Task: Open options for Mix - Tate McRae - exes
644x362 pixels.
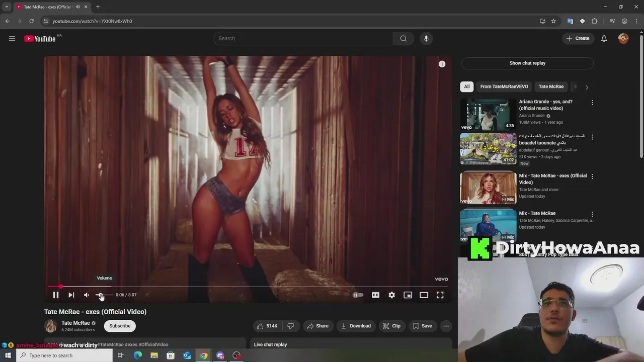Action: coord(592,176)
